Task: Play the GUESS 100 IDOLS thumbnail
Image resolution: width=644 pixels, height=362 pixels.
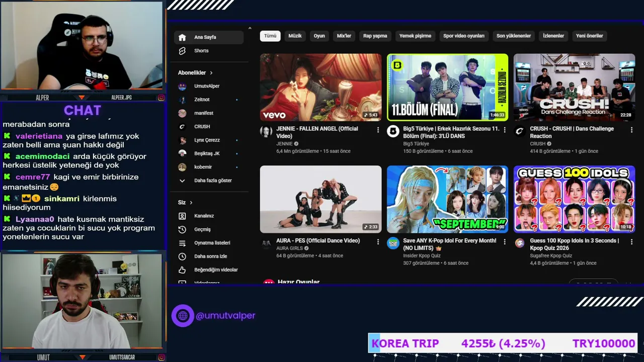Action: point(574,199)
